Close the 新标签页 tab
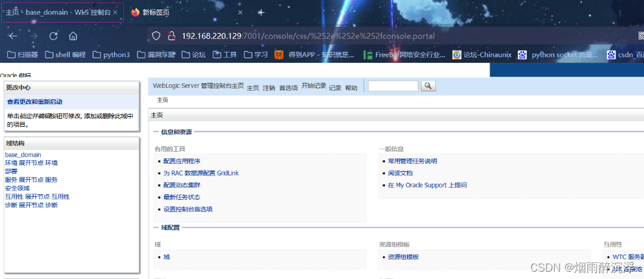 coord(240,12)
